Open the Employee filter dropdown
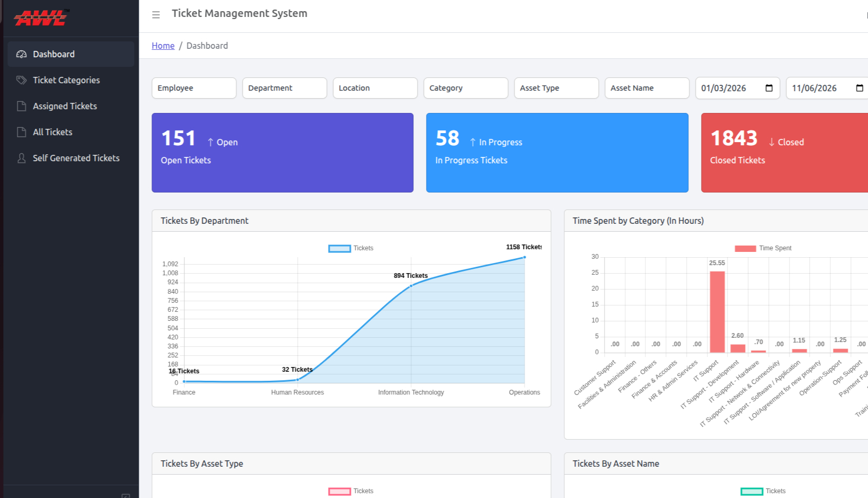The image size is (868, 498). pos(194,88)
